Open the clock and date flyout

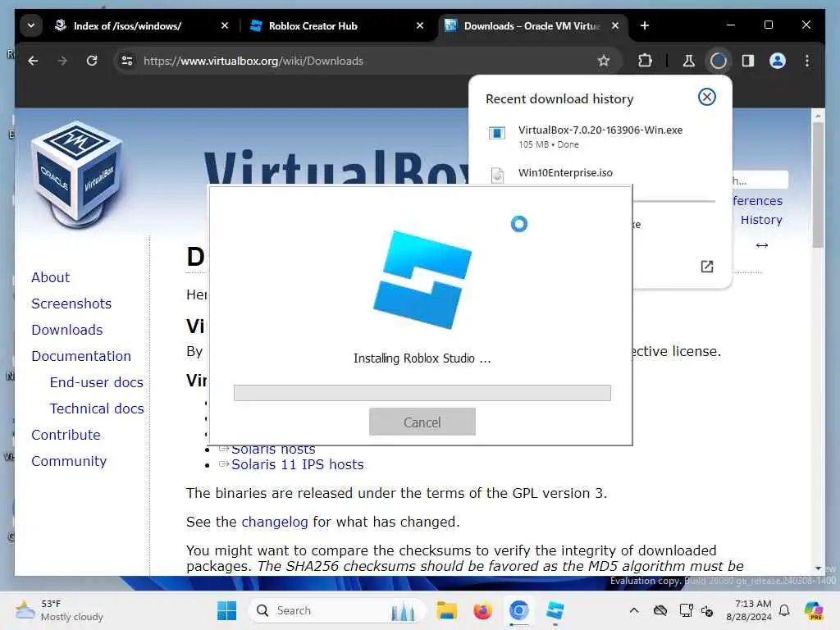[749, 610]
